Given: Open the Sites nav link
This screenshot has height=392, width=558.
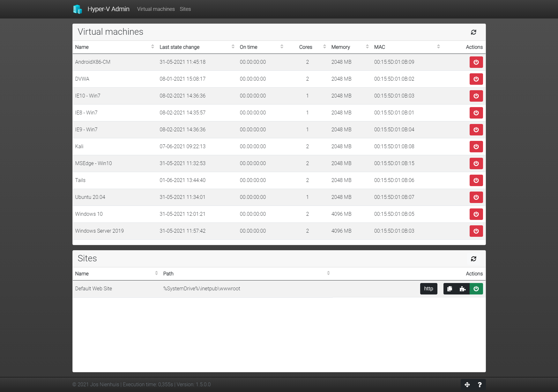Looking at the screenshot, I should pyautogui.click(x=185, y=9).
